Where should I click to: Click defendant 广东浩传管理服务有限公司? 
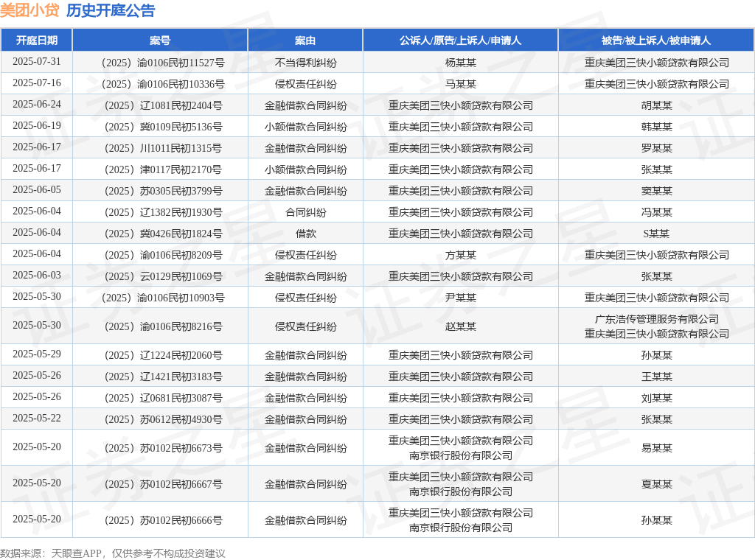(656, 319)
